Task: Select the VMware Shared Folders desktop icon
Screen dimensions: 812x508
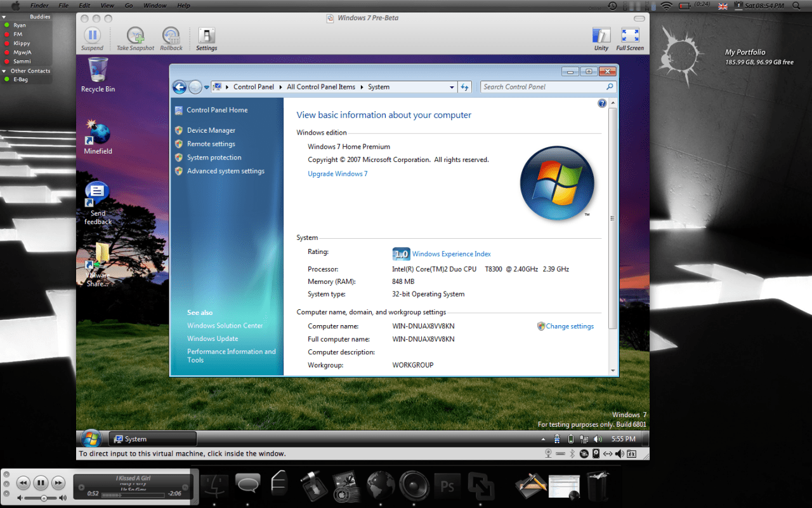Action: click(x=98, y=265)
